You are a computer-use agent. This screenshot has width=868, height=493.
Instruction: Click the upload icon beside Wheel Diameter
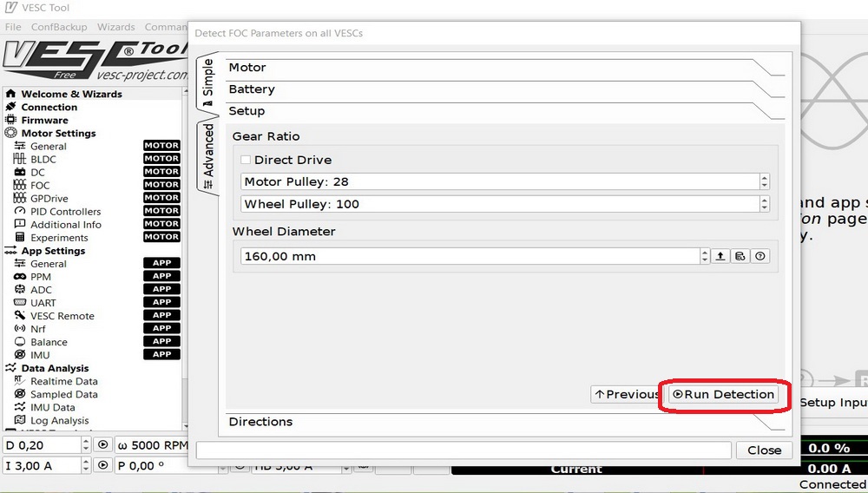click(x=720, y=257)
